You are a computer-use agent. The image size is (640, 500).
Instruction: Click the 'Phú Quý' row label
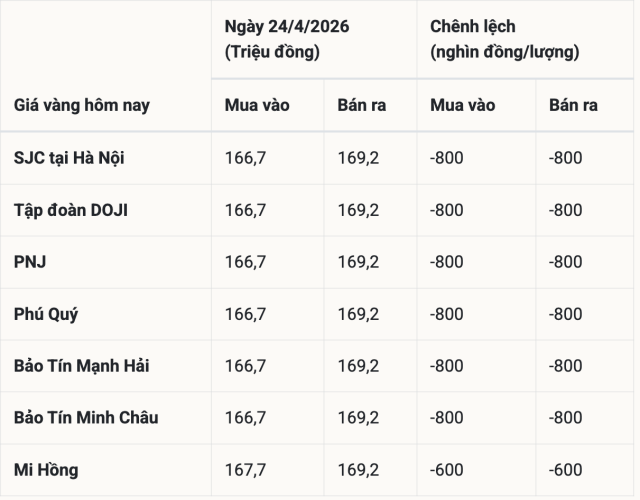pos(46,314)
